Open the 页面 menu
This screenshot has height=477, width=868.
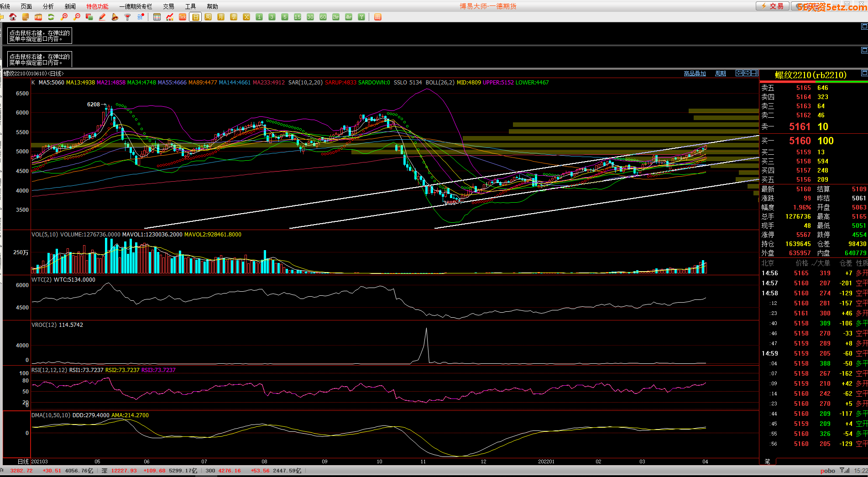pyautogui.click(x=26, y=6)
